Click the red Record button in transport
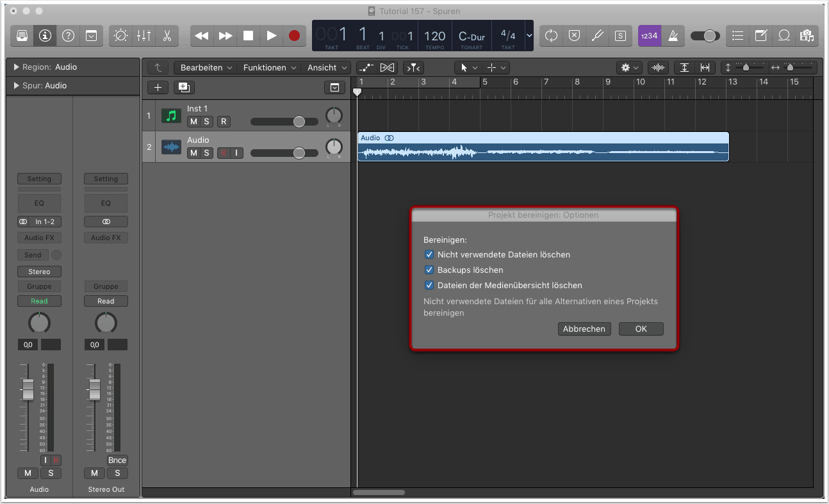 click(294, 36)
